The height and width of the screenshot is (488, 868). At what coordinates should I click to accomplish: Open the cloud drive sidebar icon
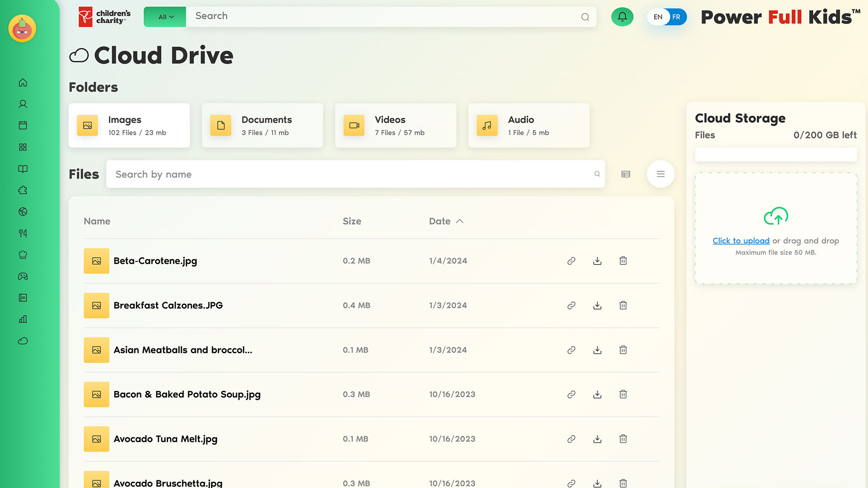point(23,341)
